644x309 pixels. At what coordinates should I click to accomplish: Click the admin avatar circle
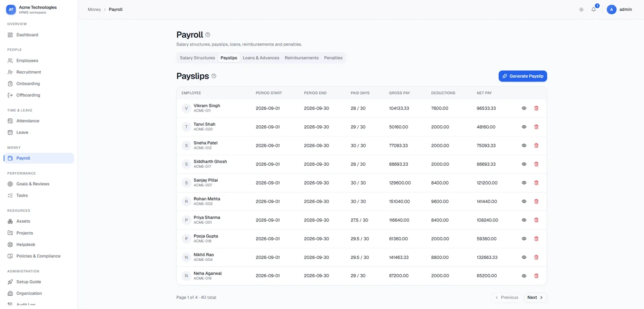(x=611, y=9)
